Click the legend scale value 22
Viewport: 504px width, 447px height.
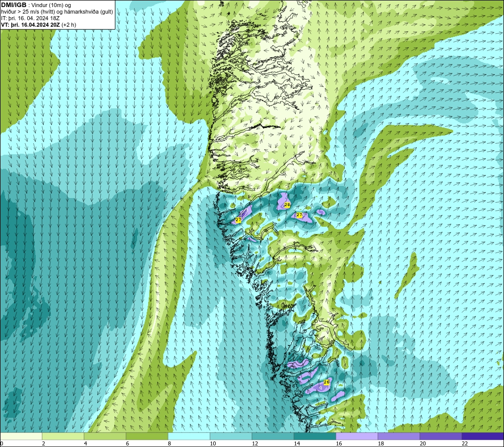coord(465,443)
